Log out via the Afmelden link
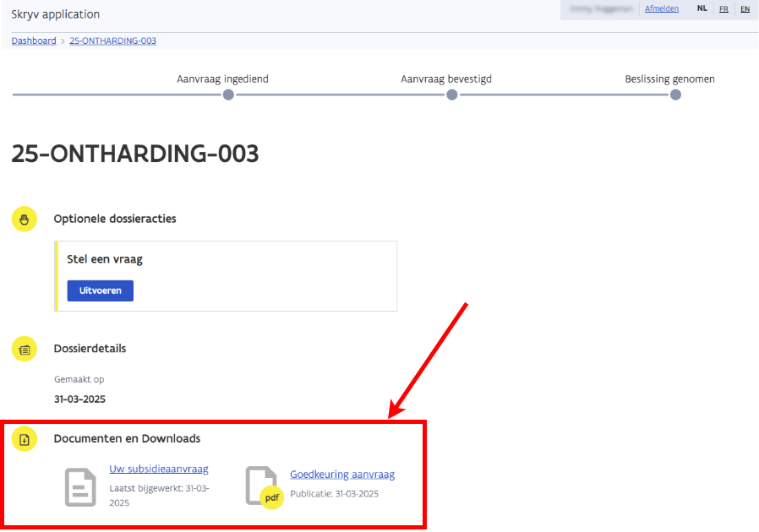 point(661,9)
